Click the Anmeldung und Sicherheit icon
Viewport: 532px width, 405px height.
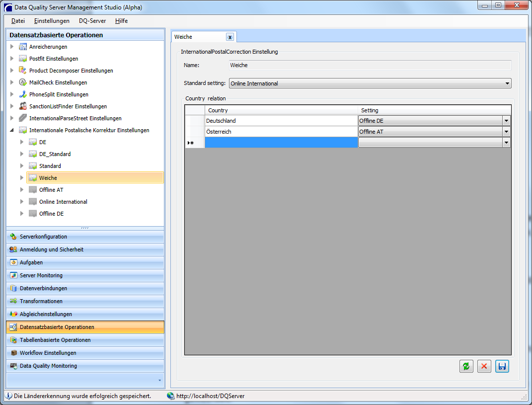tap(13, 249)
